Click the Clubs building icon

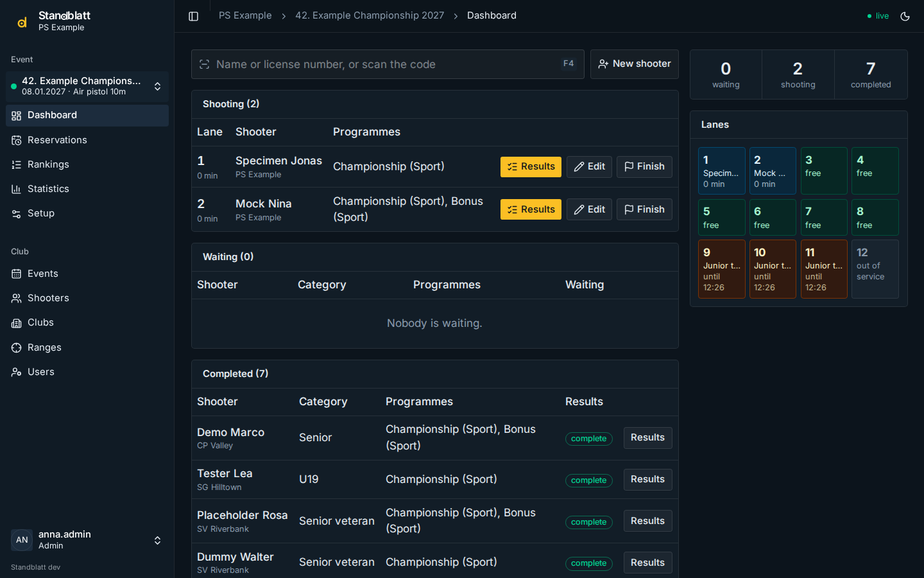17,323
